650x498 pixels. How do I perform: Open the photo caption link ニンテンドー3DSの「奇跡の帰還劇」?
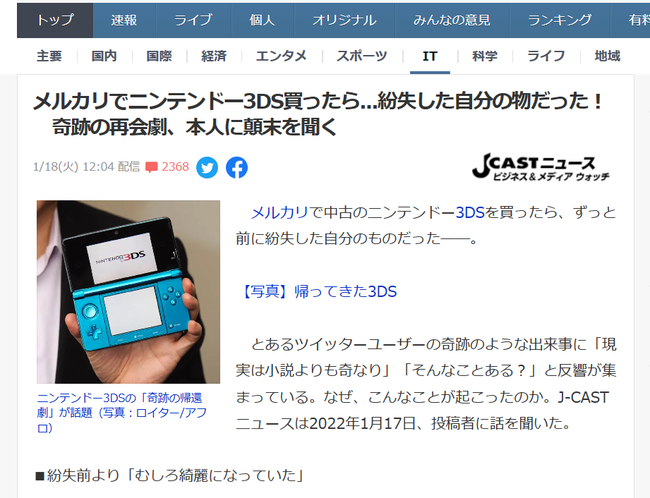[121, 413]
